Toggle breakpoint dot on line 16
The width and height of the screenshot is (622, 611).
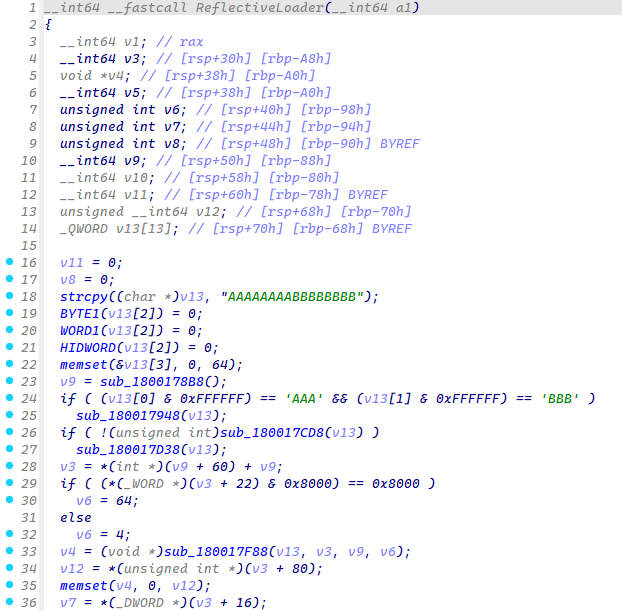[x=10, y=261]
